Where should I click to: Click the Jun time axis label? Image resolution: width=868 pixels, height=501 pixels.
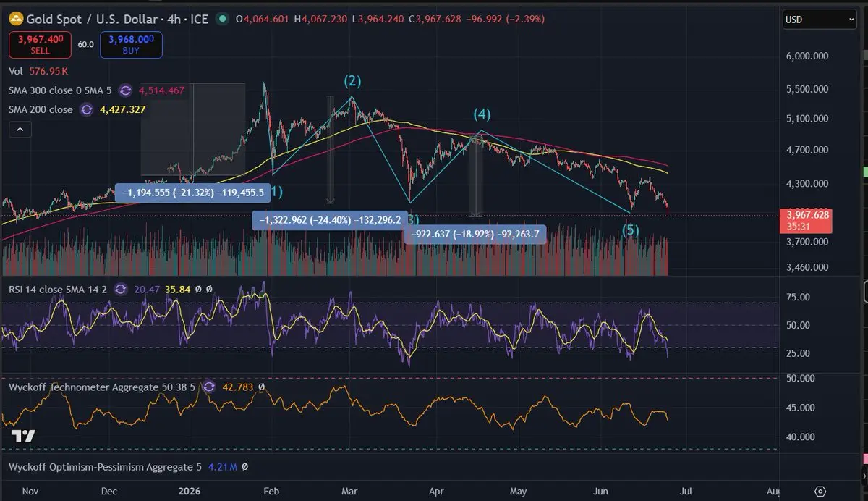pos(601,490)
